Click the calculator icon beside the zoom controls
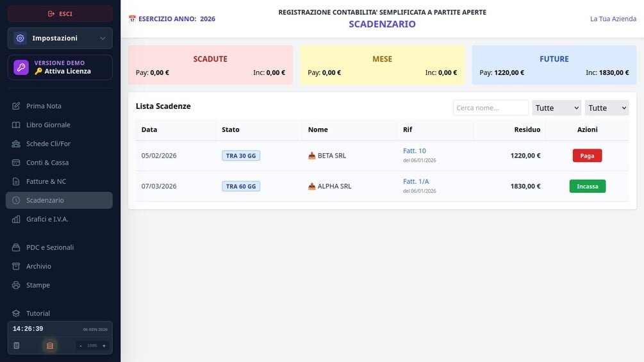 [17, 345]
